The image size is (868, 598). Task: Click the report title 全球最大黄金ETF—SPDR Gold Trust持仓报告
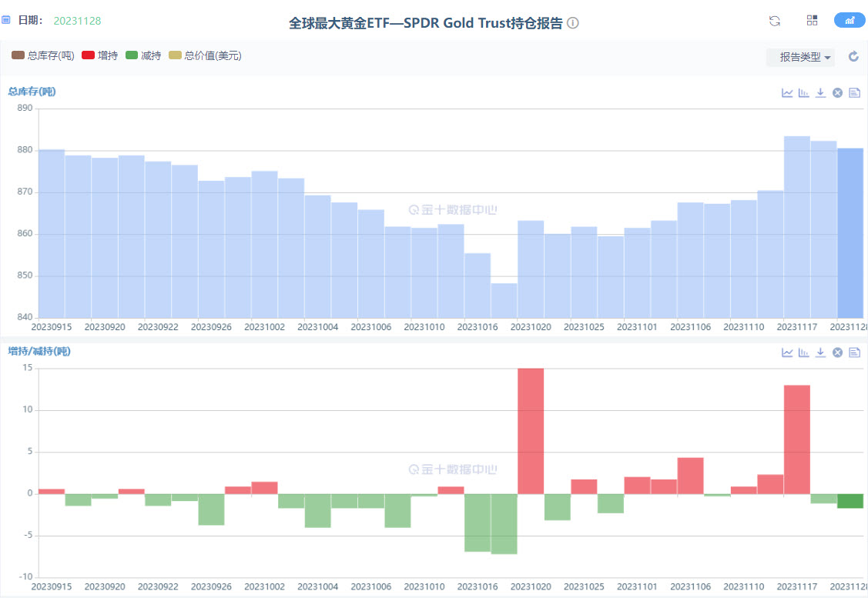click(x=426, y=23)
